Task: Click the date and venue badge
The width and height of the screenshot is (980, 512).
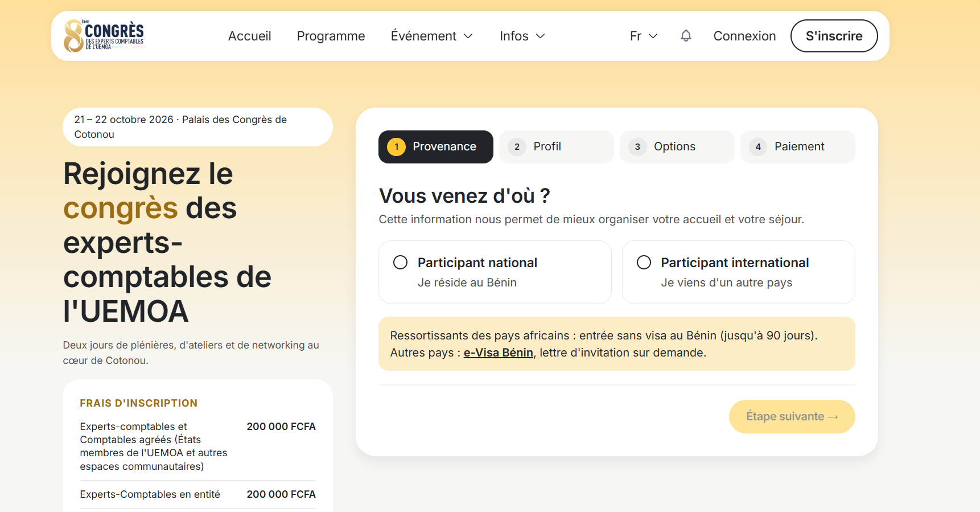Action: point(197,127)
